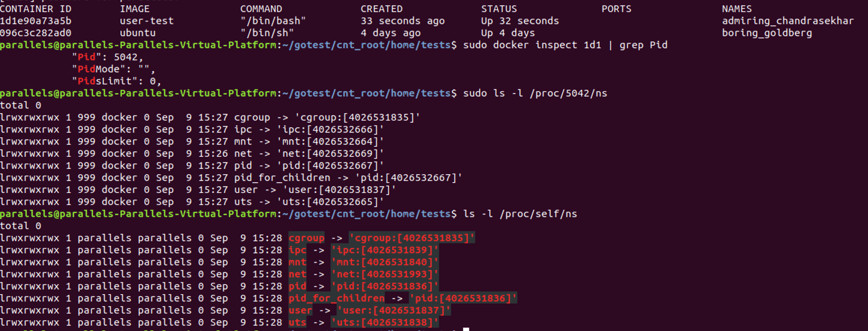Click the admiring_chandrasekhar container name
This screenshot has height=331, width=868.
pos(787,21)
